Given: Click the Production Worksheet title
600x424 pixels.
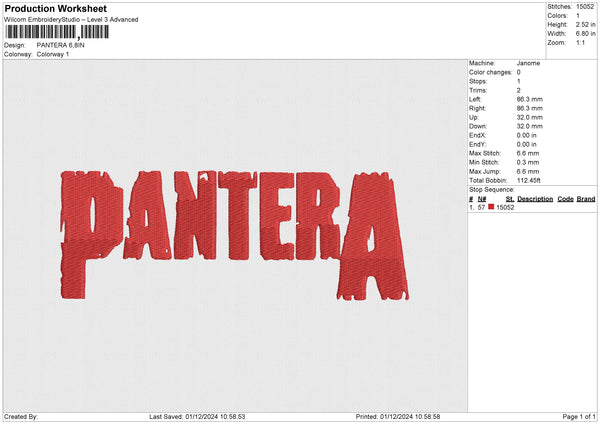Looking at the screenshot, I should tap(55, 8).
